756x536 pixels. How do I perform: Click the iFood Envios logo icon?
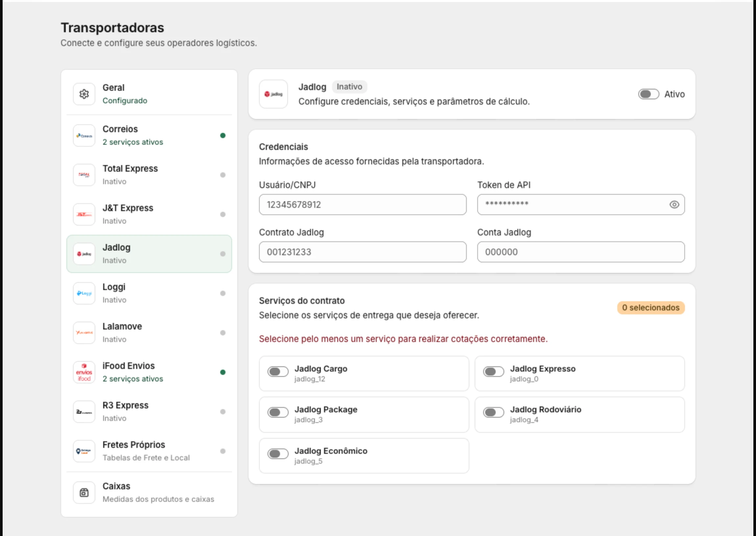[x=84, y=372]
